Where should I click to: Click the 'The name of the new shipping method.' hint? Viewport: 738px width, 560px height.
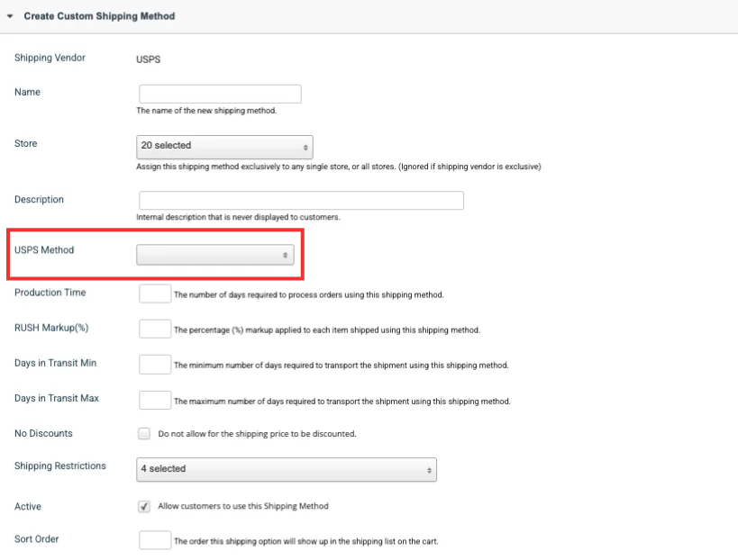[206, 111]
